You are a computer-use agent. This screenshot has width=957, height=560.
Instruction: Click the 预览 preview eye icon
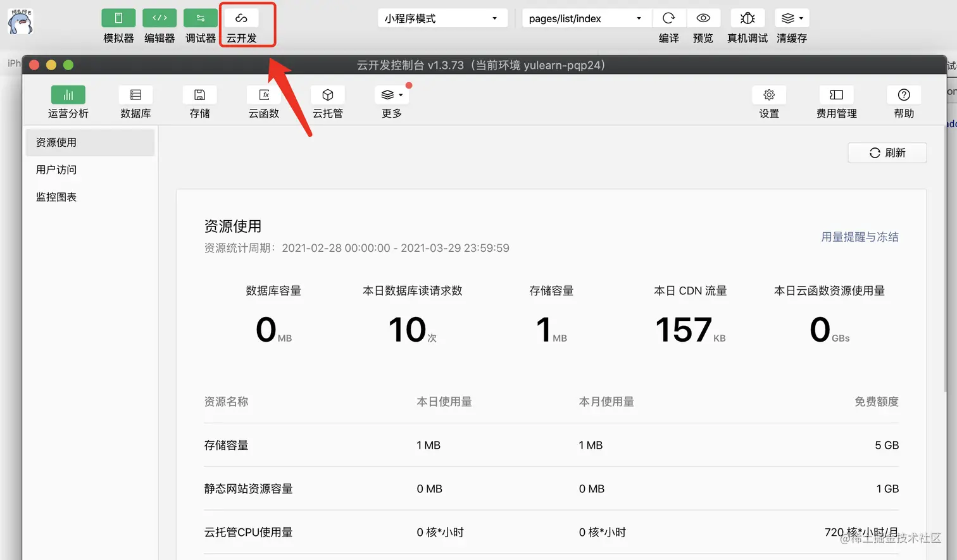[703, 18]
